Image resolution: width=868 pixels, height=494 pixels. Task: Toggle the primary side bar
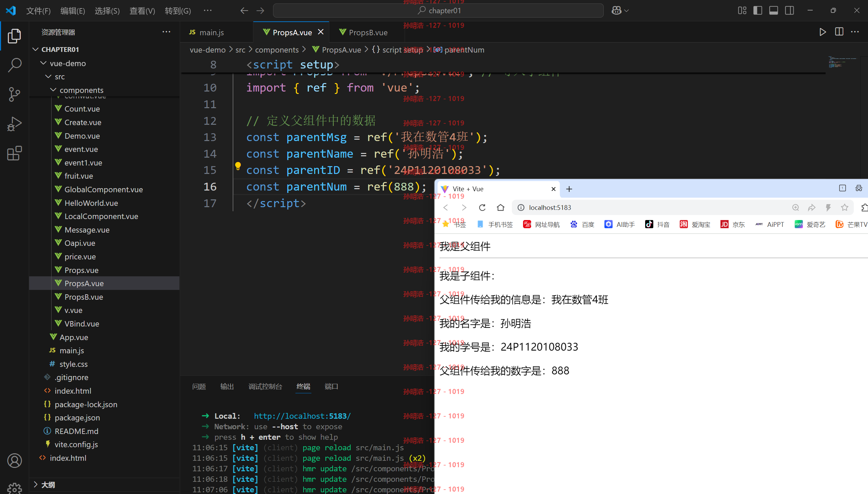pos(758,11)
